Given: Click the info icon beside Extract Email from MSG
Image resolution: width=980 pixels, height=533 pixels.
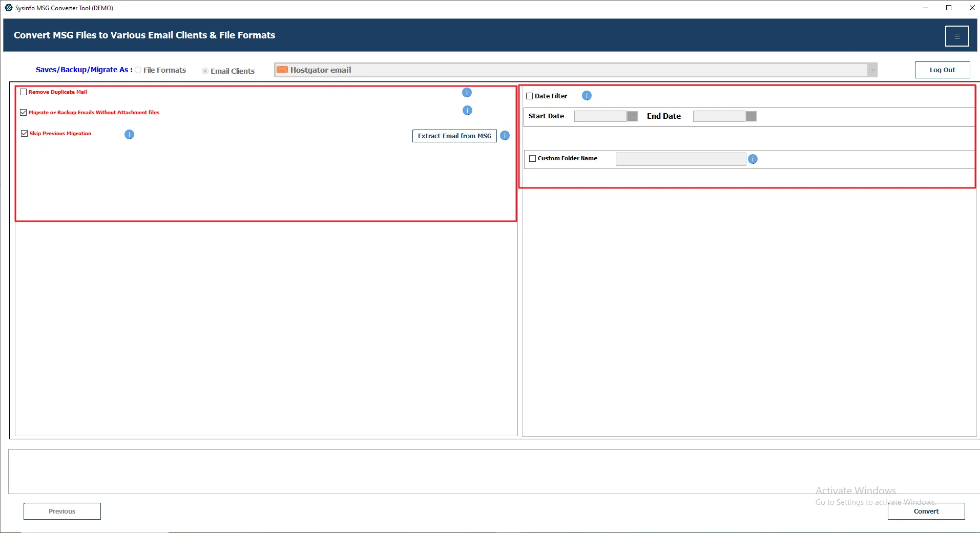Looking at the screenshot, I should click(x=505, y=136).
